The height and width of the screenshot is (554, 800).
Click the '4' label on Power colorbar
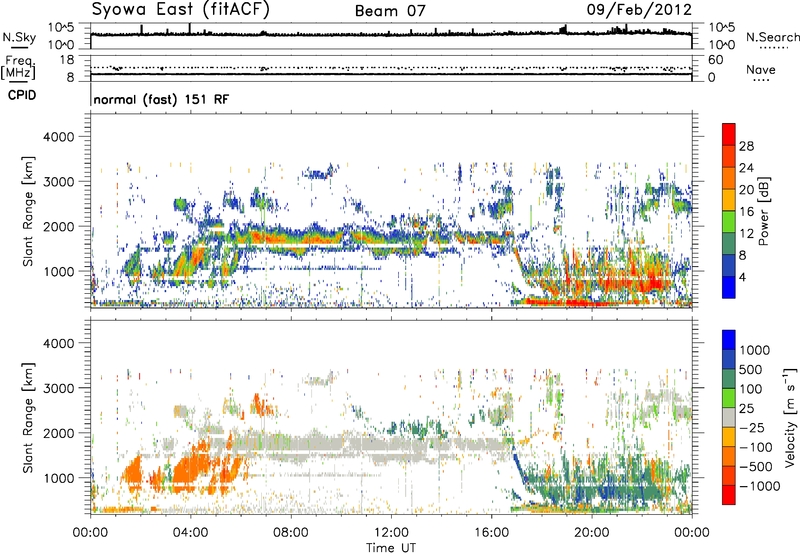coord(743,277)
